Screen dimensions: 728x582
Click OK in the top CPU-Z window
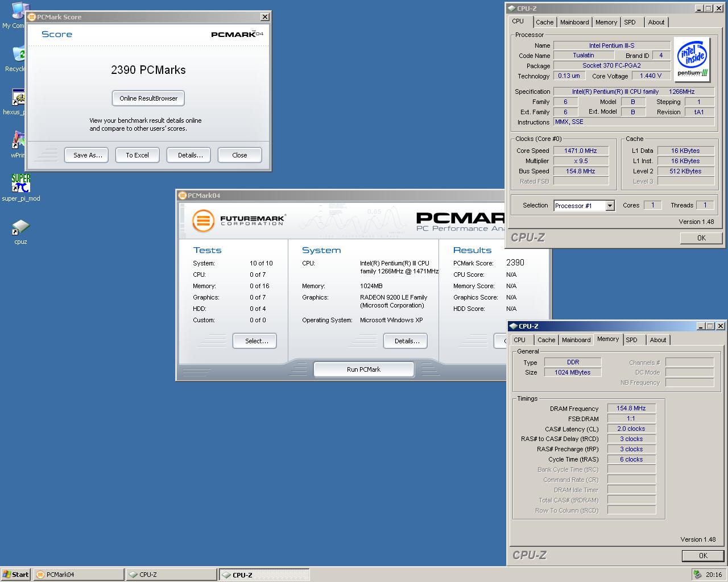point(701,238)
